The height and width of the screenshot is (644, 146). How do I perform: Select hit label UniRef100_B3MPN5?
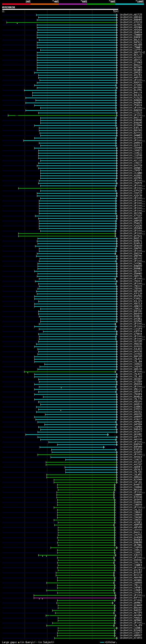(x=131, y=120)
